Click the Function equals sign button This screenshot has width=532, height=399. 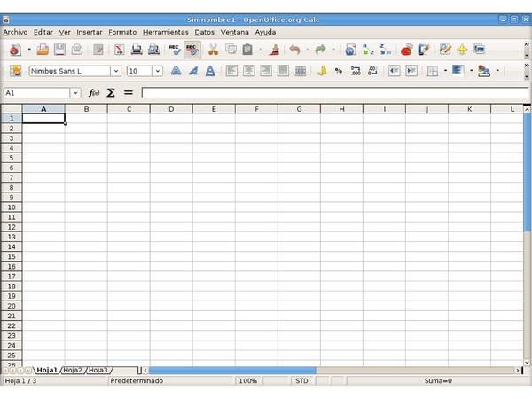(128, 92)
